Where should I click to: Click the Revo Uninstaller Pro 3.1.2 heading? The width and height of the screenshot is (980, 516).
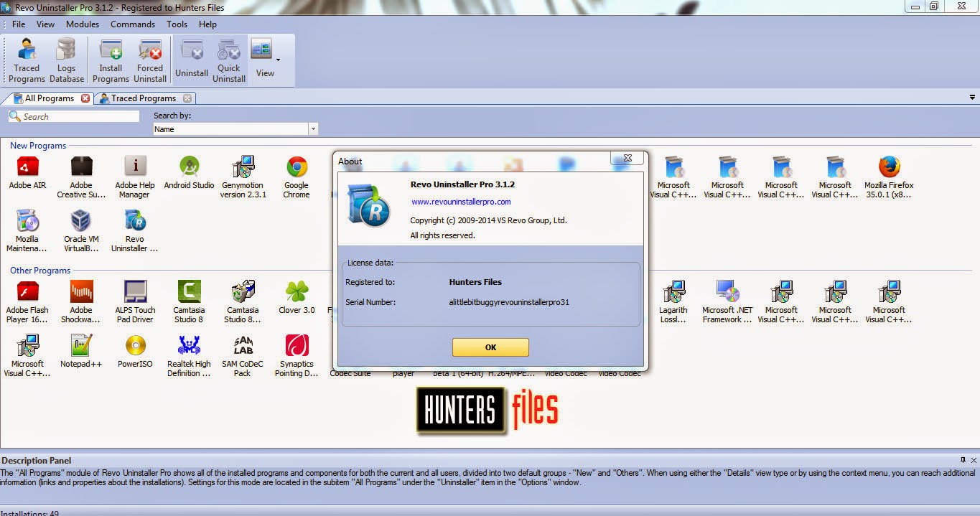coord(462,184)
